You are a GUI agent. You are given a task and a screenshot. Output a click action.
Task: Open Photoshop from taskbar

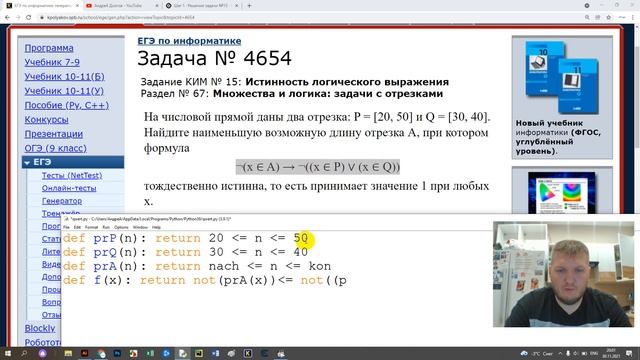[x=117, y=353]
